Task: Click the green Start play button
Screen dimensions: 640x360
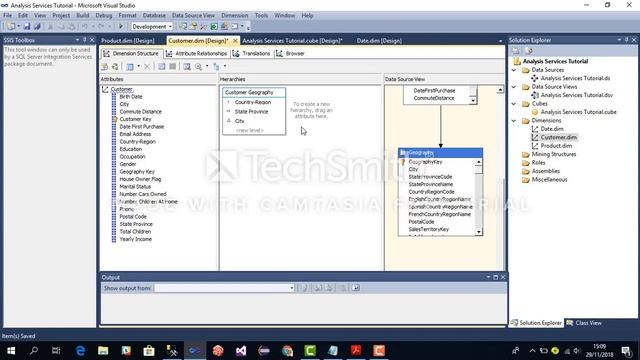Action: (x=121, y=27)
